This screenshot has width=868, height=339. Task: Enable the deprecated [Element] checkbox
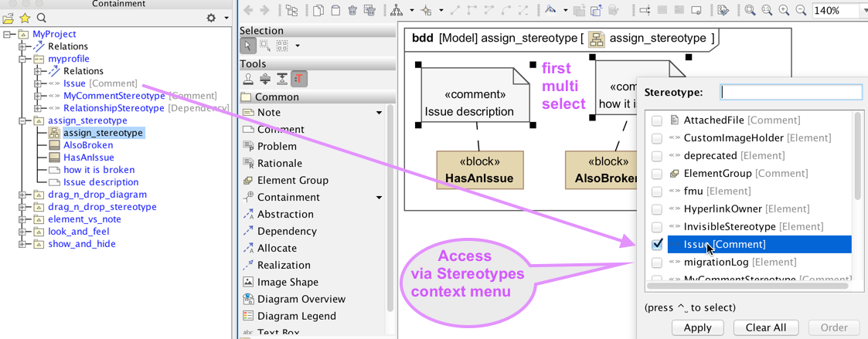click(x=657, y=156)
